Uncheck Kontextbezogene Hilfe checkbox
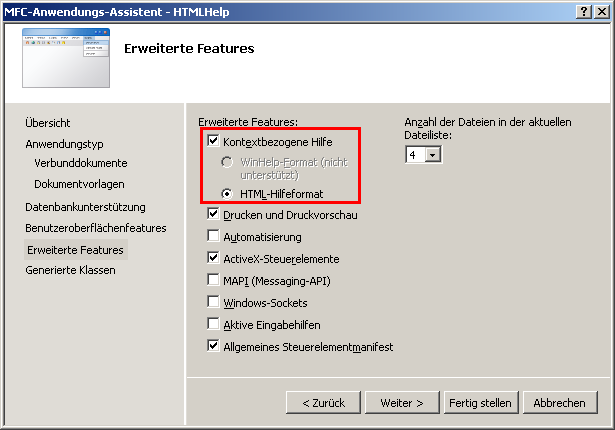The width and height of the screenshot is (615, 430). pyautogui.click(x=213, y=140)
